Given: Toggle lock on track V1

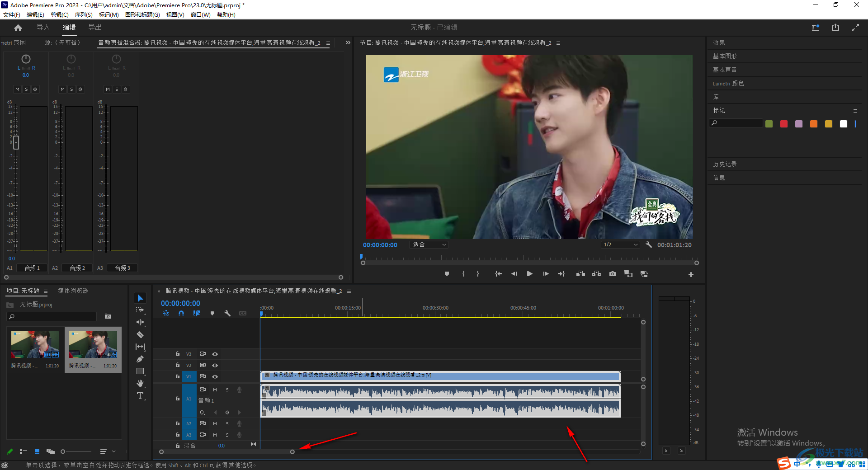Looking at the screenshot, I should (x=178, y=376).
